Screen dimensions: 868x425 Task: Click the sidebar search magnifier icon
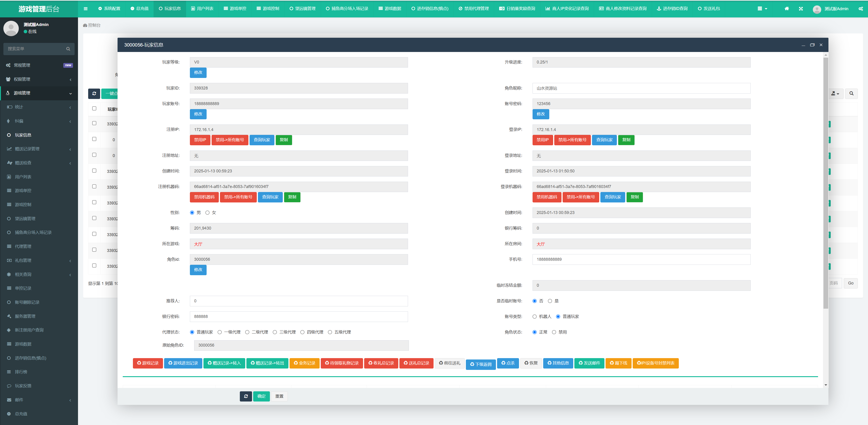(x=68, y=49)
